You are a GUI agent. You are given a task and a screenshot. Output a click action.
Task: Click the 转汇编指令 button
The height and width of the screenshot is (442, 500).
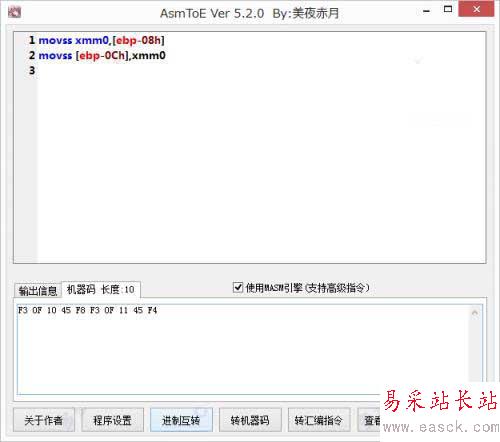(x=319, y=420)
